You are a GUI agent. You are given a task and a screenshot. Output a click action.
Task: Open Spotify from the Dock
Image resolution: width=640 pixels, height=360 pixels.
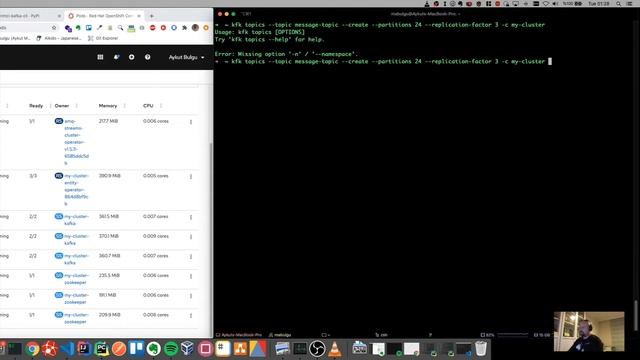pyautogui.click(x=171, y=349)
